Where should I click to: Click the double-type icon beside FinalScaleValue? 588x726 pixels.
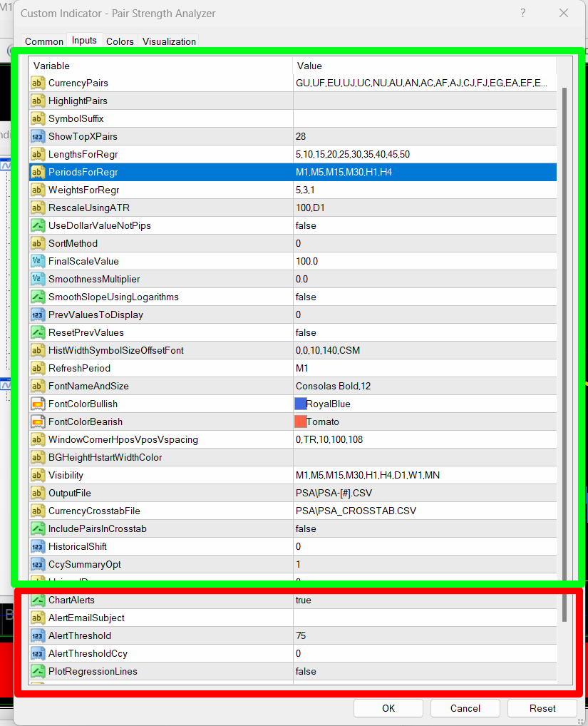click(38, 261)
